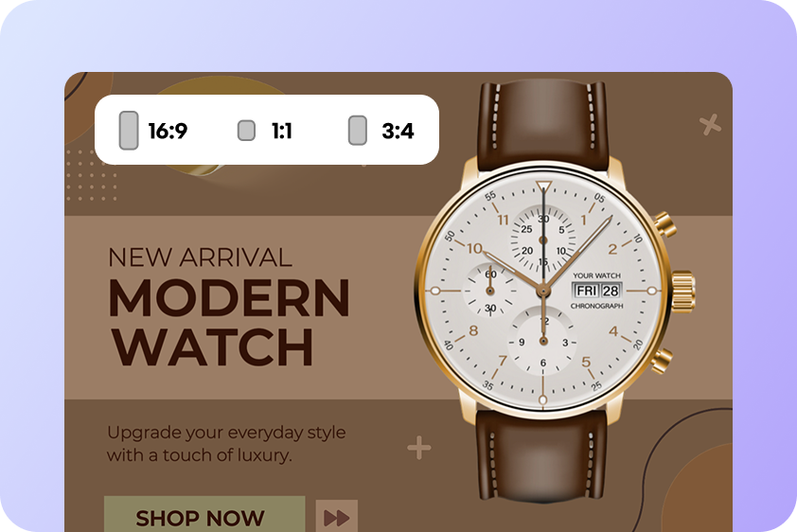
Task: Click the double-arrow fast-forward icon
Action: [x=336, y=517]
